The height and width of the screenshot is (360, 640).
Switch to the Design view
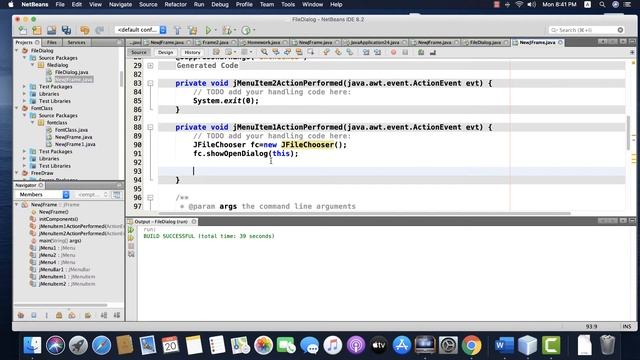(x=165, y=52)
